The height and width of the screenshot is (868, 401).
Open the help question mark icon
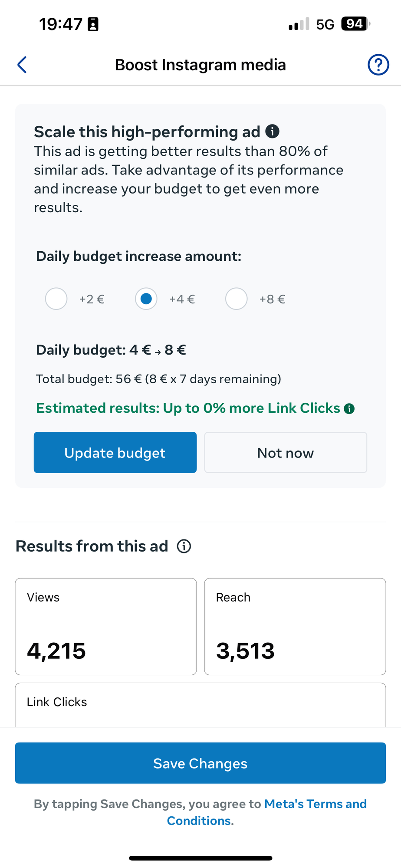pyautogui.click(x=378, y=65)
